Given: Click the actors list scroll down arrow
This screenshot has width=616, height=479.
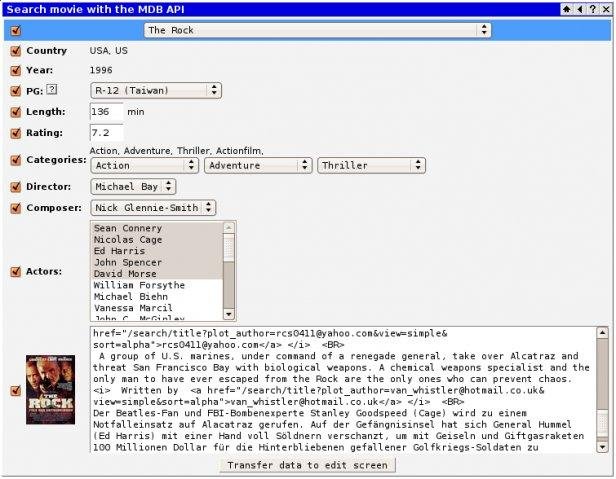Looking at the screenshot, I should point(229,314).
